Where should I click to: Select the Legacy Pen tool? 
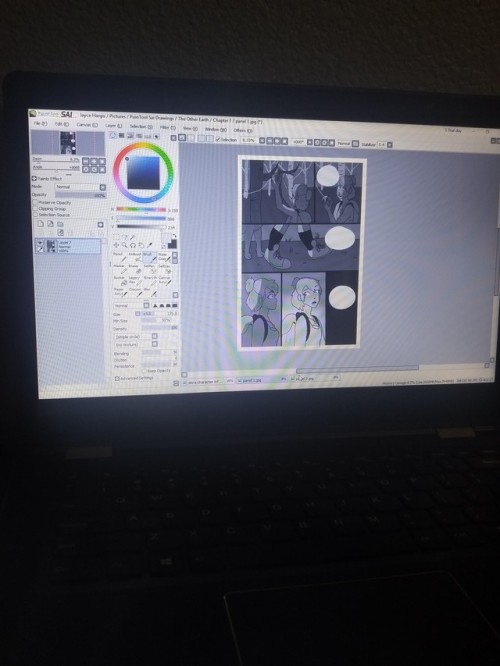coord(135,281)
